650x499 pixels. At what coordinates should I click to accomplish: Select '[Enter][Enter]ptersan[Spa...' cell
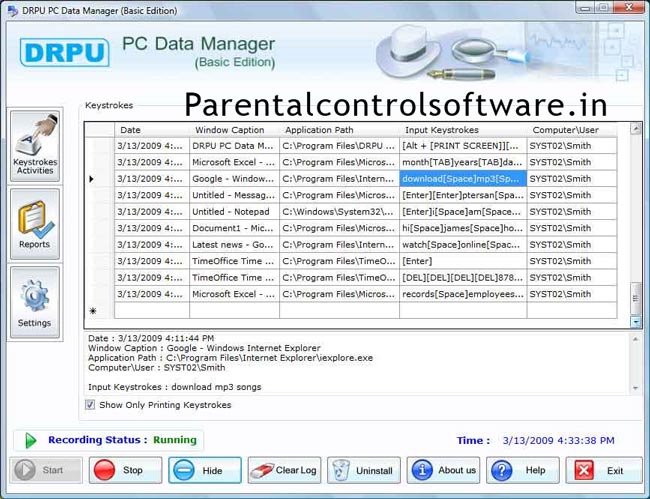pos(463,195)
